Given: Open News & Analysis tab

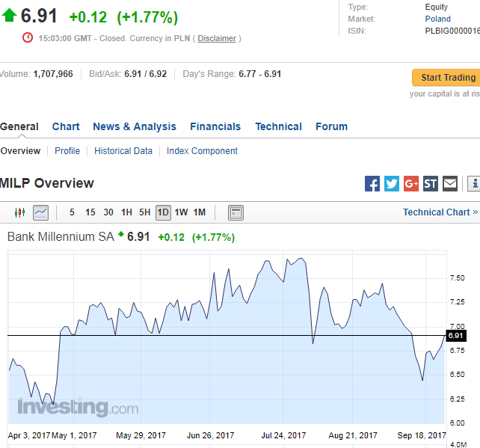Looking at the screenshot, I should [135, 126].
